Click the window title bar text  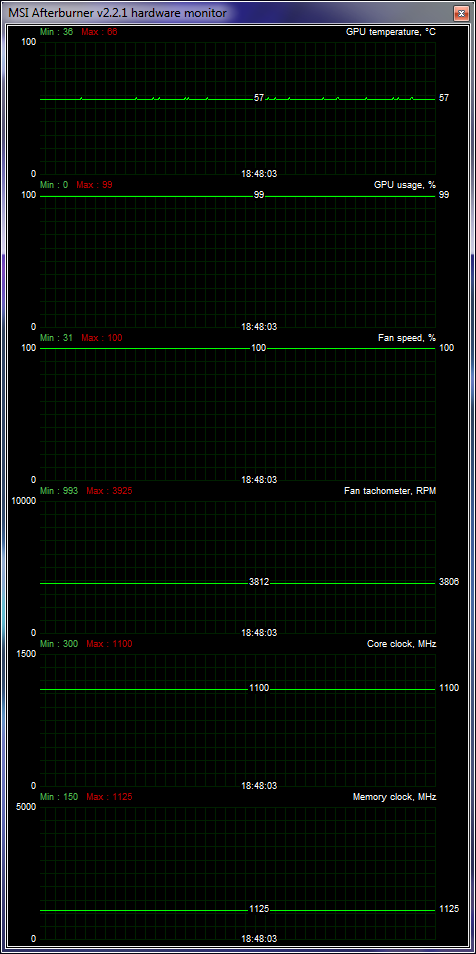click(x=117, y=12)
